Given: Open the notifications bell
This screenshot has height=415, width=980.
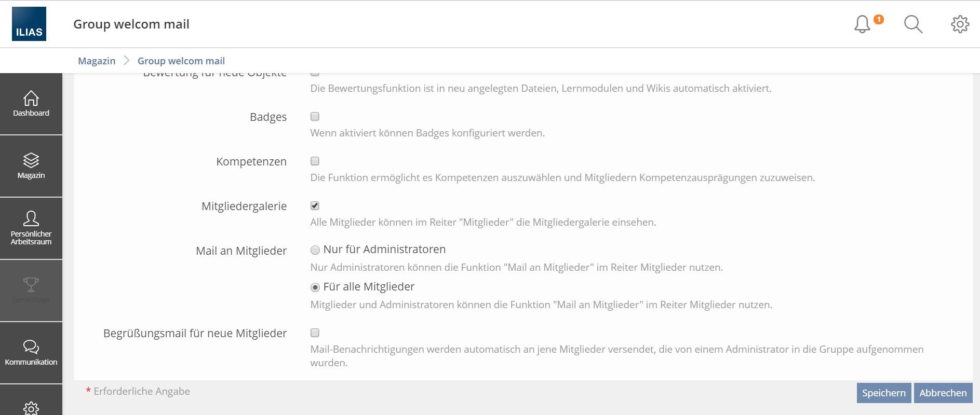Looking at the screenshot, I should coord(862,24).
